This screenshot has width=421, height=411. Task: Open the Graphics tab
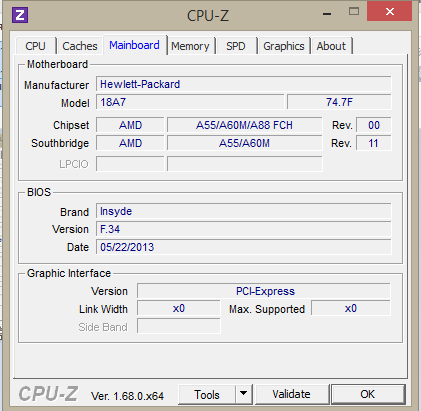click(284, 46)
